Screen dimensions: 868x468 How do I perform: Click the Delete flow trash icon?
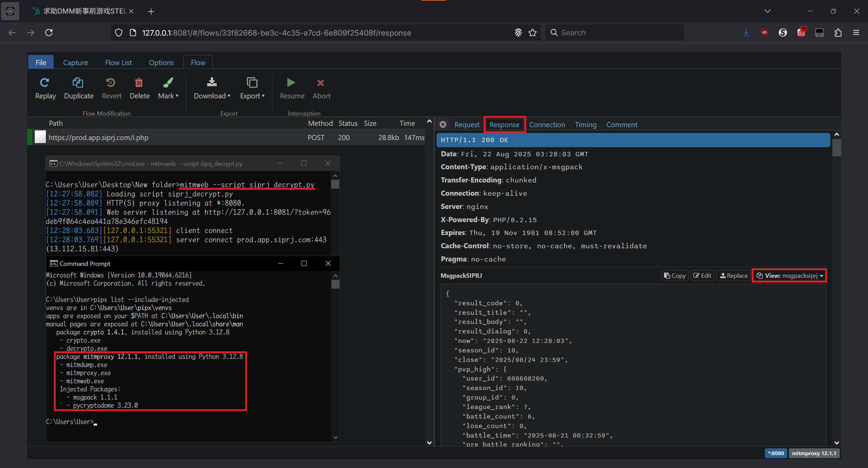(139, 83)
